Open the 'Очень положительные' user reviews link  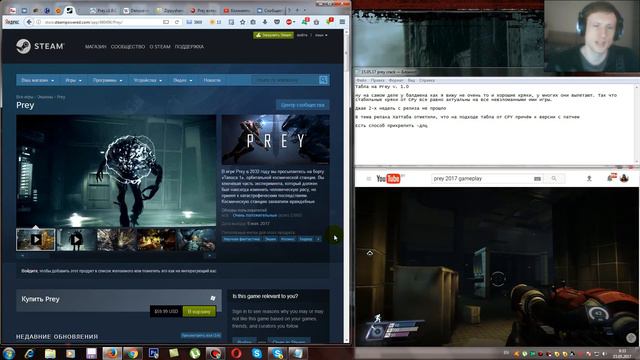[255, 215]
